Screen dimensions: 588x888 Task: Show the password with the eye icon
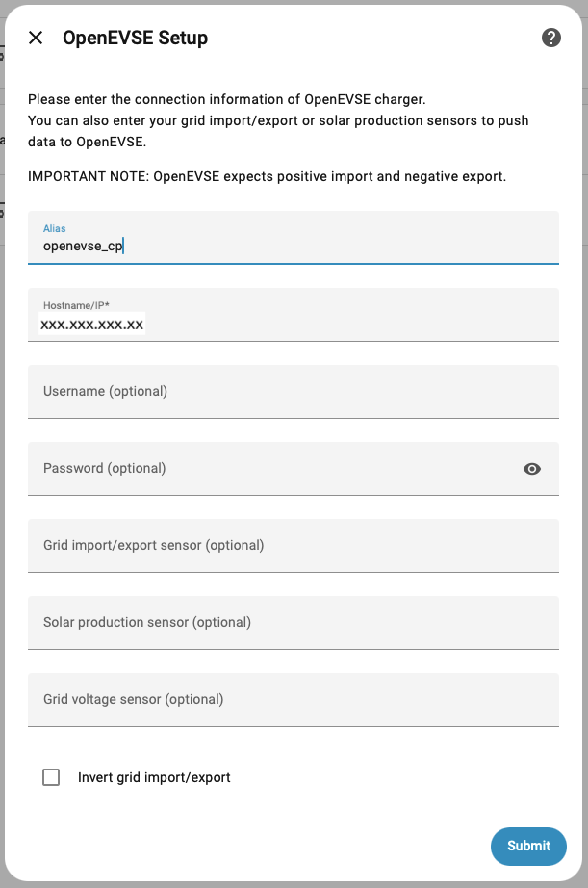pyautogui.click(x=532, y=469)
